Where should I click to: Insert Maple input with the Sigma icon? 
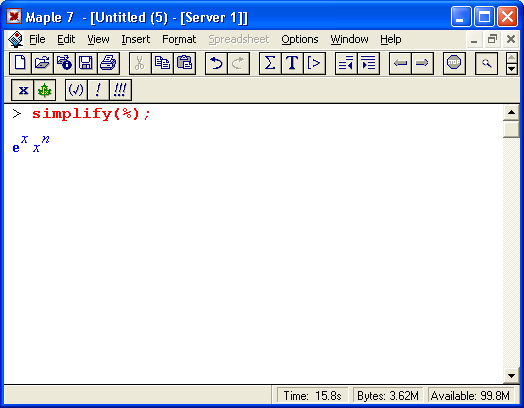(x=270, y=63)
